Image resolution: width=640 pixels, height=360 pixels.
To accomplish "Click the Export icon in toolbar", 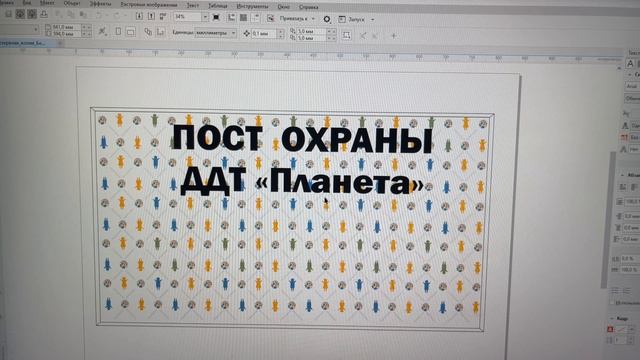I will 151,16.
